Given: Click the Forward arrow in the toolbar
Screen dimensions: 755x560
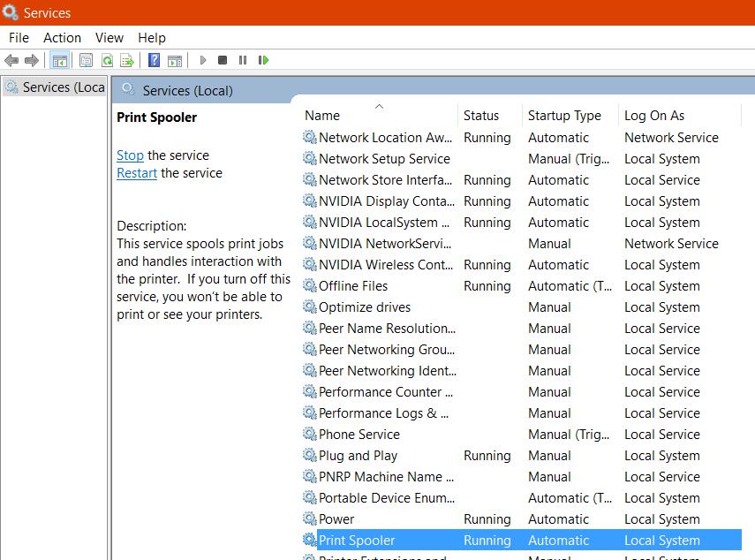Looking at the screenshot, I should (x=32, y=60).
